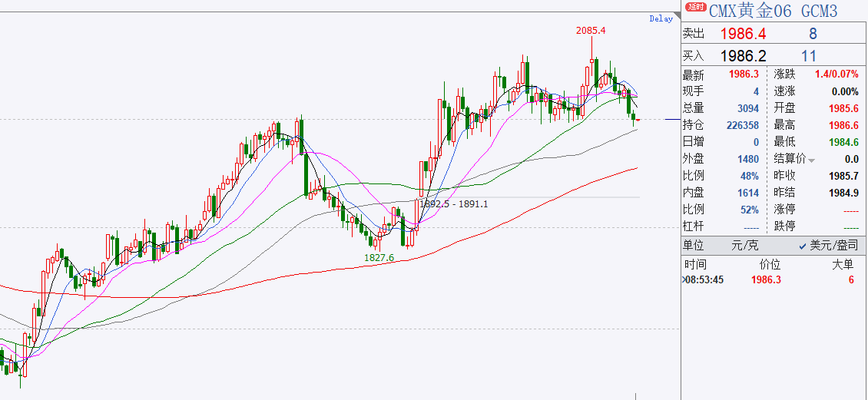Select opening price 1985.6
Viewport: 868px width, 400px height.
click(x=843, y=109)
